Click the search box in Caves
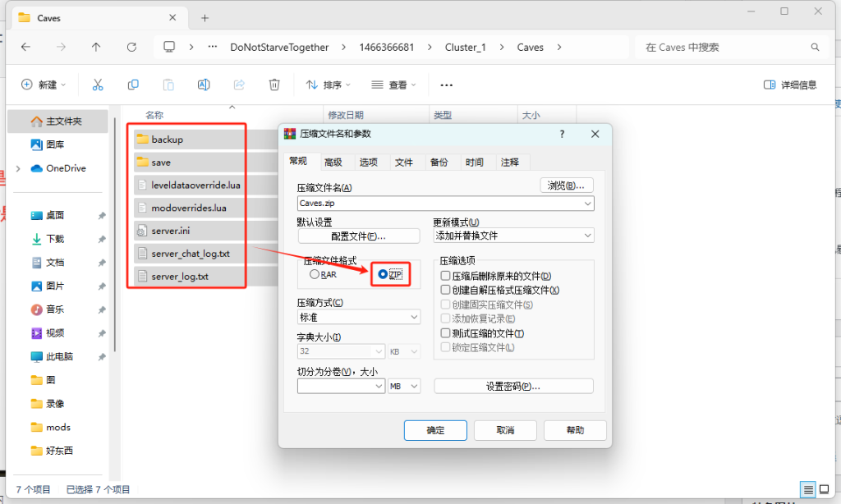Screen dimensions: 841x504 [732, 47]
